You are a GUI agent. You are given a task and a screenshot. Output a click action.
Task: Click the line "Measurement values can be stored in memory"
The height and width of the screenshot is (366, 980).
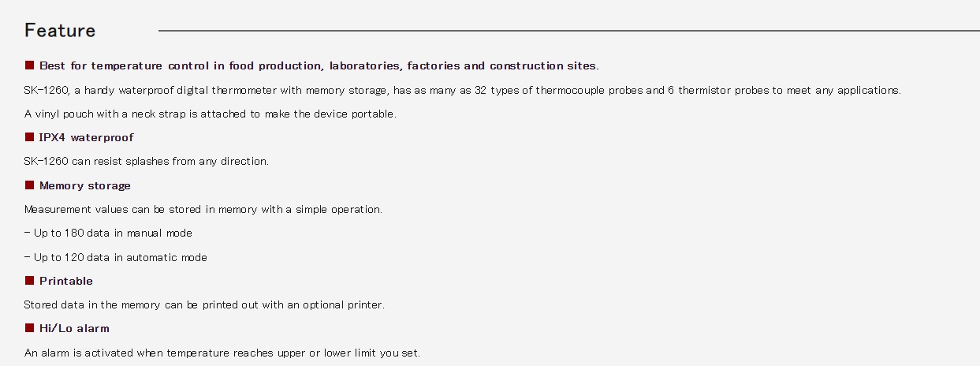point(203,209)
